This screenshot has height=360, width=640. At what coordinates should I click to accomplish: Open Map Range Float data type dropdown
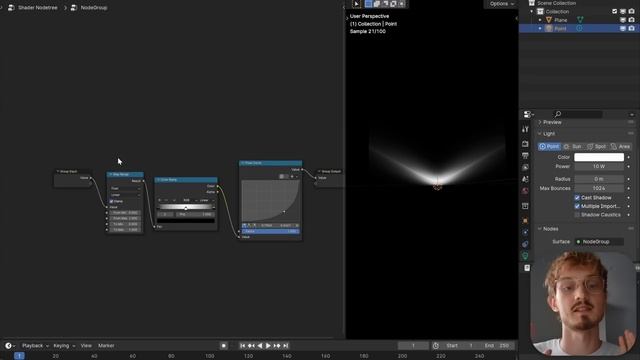click(125, 189)
